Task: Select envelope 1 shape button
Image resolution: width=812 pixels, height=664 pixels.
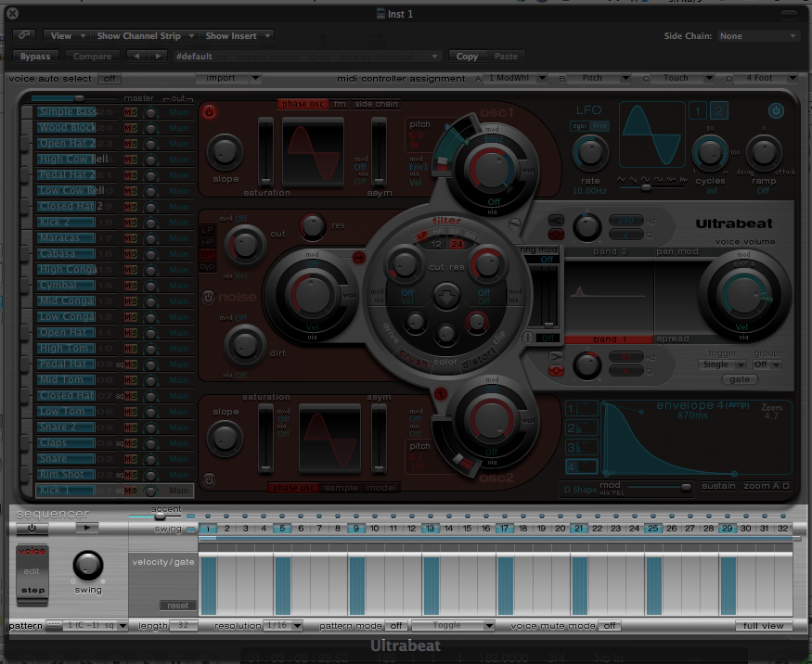Action: tap(581, 409)
